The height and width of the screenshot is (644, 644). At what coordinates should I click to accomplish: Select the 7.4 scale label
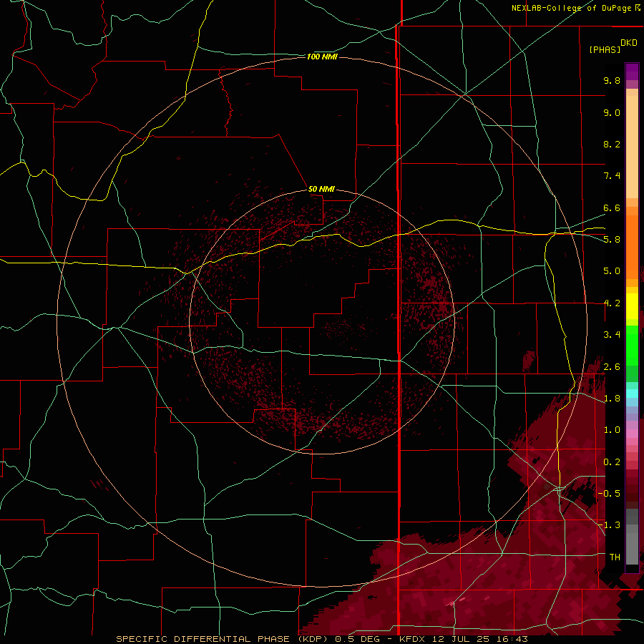click(x=612, y=176)
